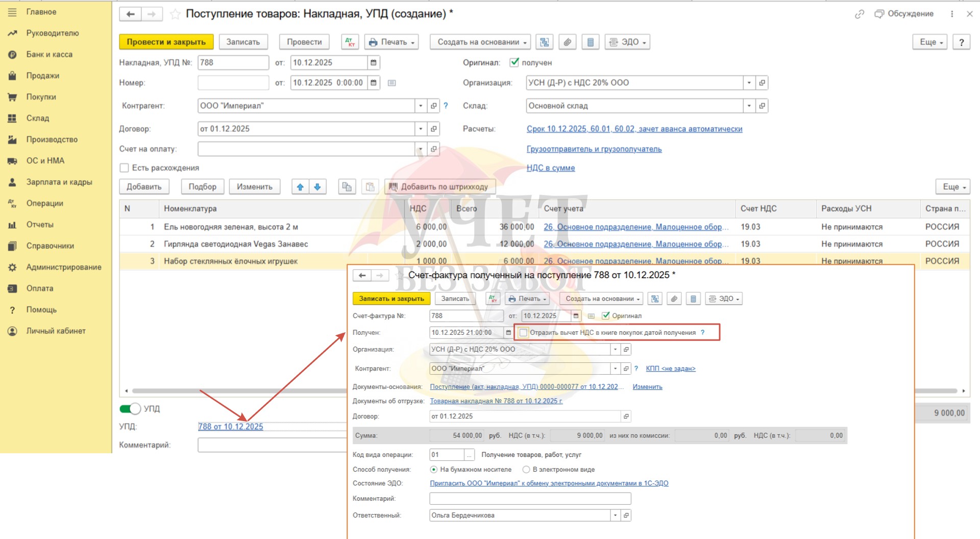Open calendar picker for Накладная date

(374, 63)
